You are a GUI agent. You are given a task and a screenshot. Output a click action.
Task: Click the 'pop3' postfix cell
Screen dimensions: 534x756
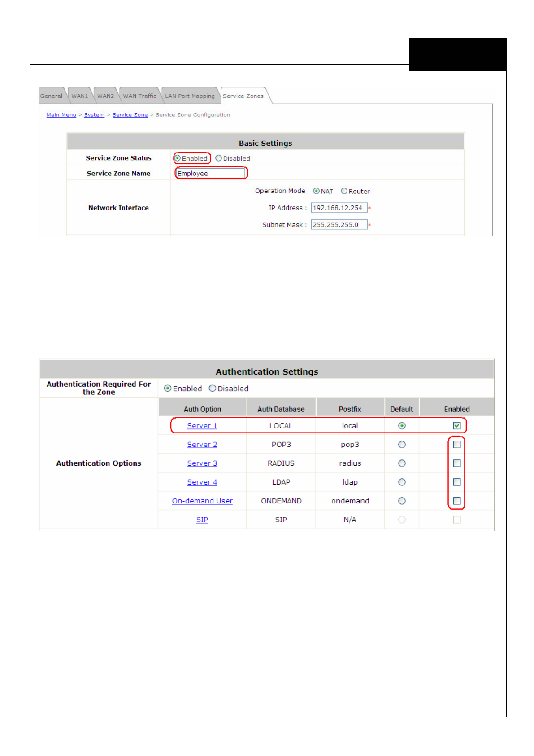coord(350,445)
